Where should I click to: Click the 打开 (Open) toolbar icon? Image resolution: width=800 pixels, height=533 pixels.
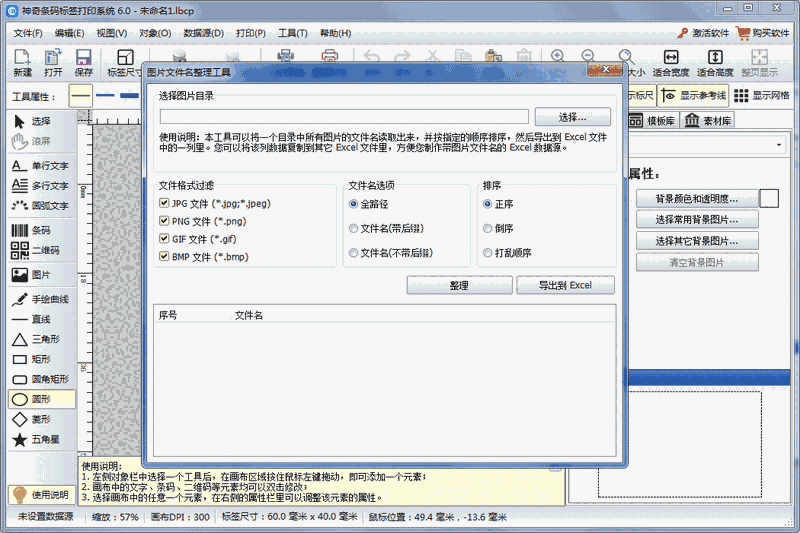pyautogui.click(x=53, y=63)
